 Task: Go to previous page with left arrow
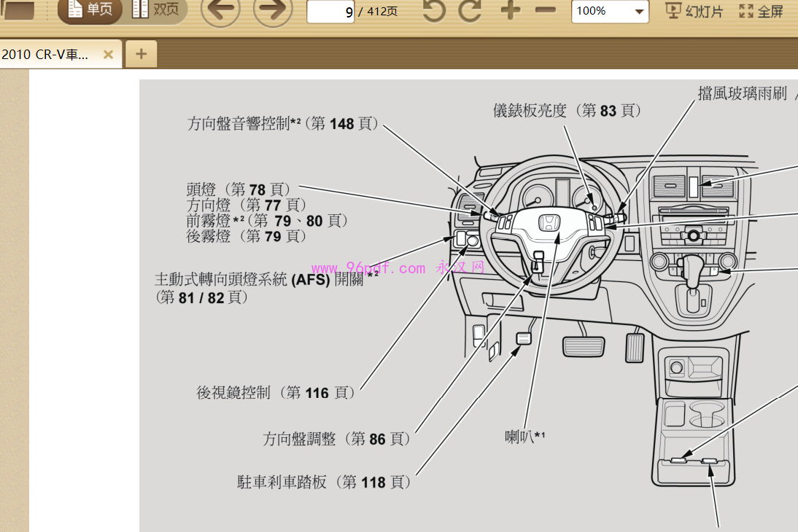(x=220, y=11)
